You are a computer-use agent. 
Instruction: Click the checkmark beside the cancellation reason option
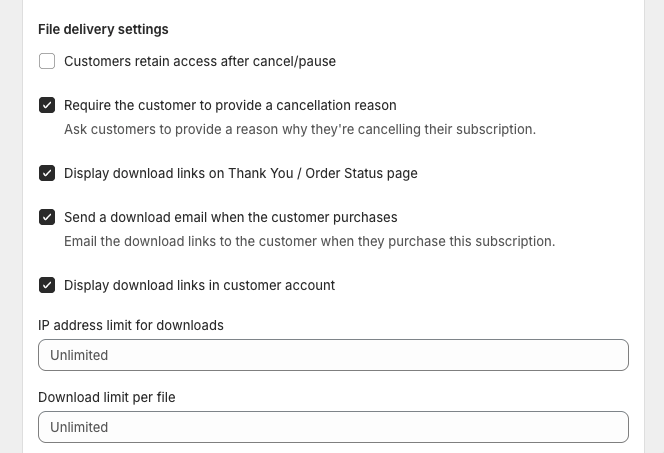[47, 105]
